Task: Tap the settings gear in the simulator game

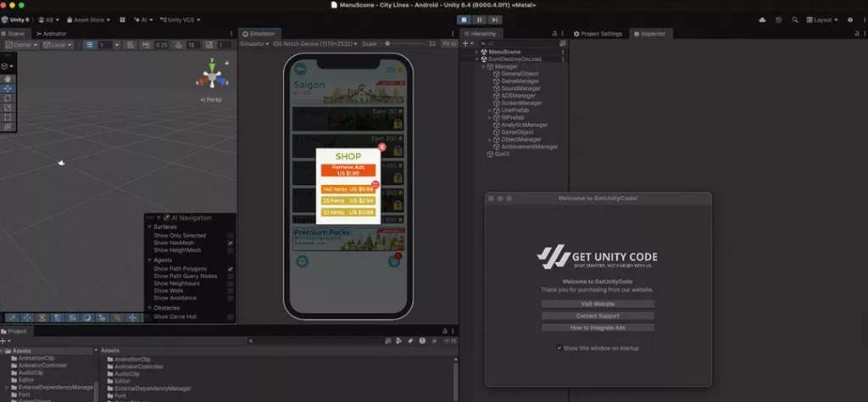Action: click(x=303, y=261)
